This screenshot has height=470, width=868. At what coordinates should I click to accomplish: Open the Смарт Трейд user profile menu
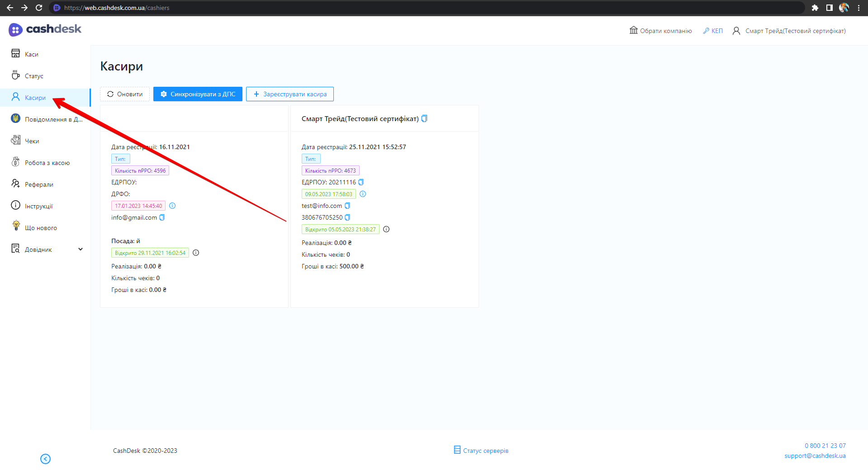pos(789,31)
